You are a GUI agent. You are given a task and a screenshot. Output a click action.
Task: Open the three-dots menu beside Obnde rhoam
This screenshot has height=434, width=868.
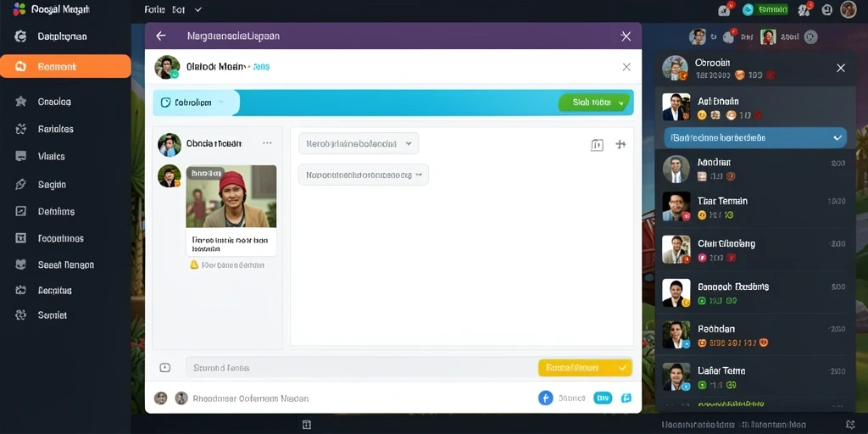[267, 142]
